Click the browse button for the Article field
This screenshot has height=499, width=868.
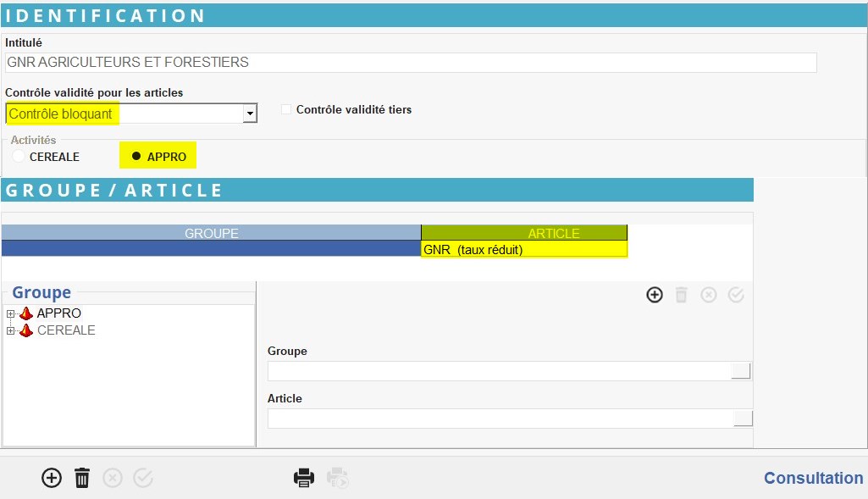pos(743,419)
